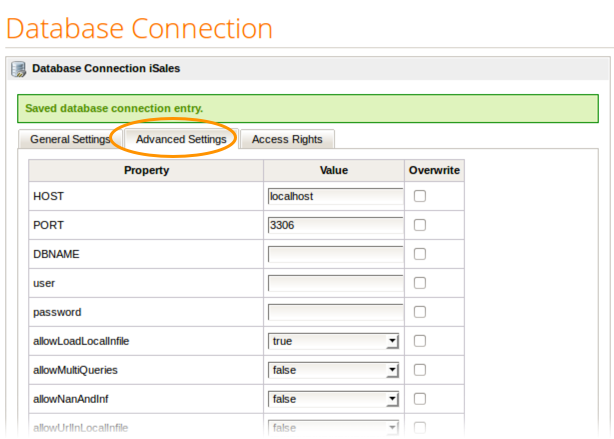Viewport: 614px width, 439px height.
Task: Click the database icon beside Database Connection iSales
Action: [19, 69]
